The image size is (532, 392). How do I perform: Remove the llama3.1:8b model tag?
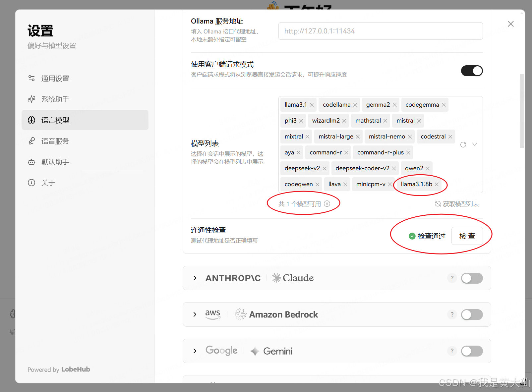437,184
